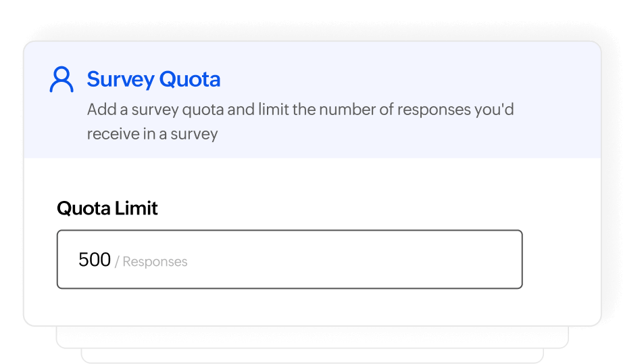This screenshot has height=364, width=644.
Task: Click the second stacked card behind the panel
Action: [x=311, y=337]
